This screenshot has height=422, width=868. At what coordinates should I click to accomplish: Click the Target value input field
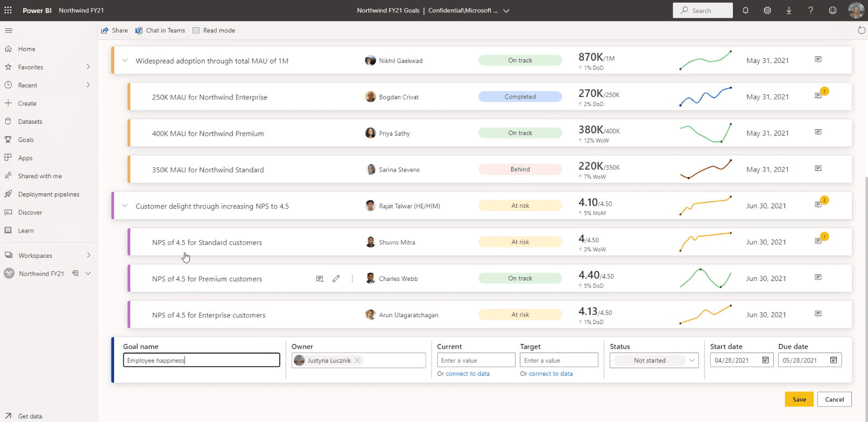coord(559,360)
